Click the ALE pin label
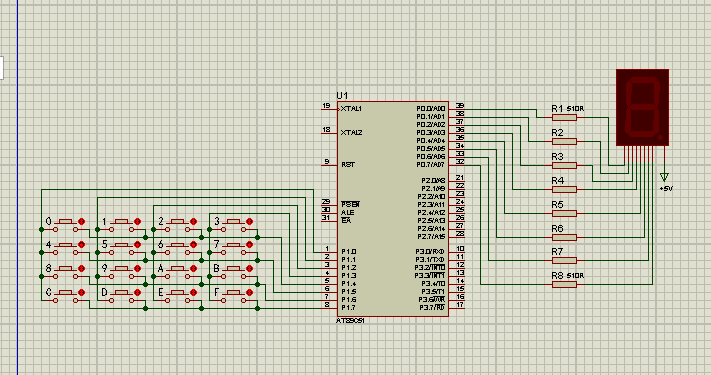This screenshot has width=711, height=375. pos(348,213)
